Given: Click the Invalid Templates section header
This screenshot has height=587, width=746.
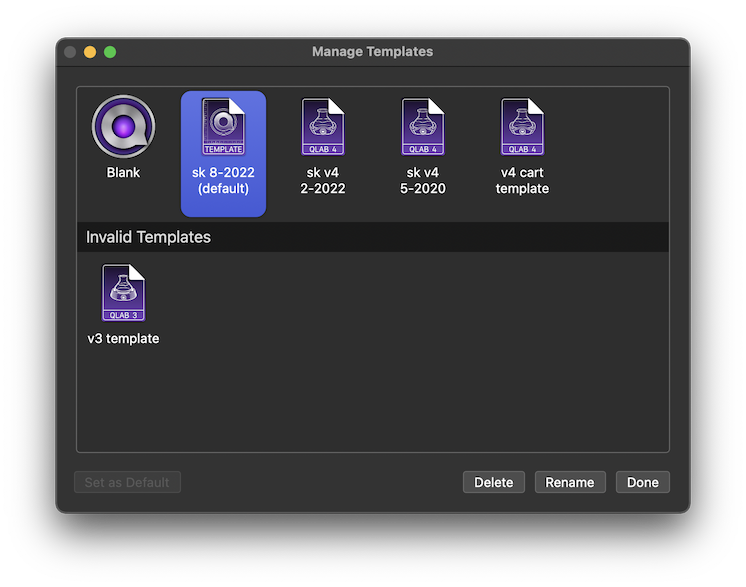Looking at the screenshot, I should (x=373, y=237).
